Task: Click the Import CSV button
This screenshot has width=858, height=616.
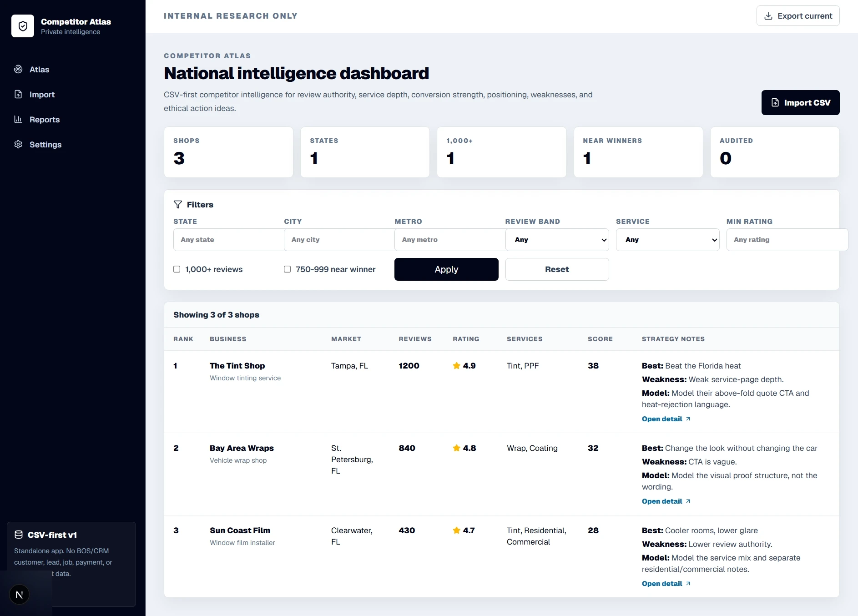Action: click(x=801, y=103)
